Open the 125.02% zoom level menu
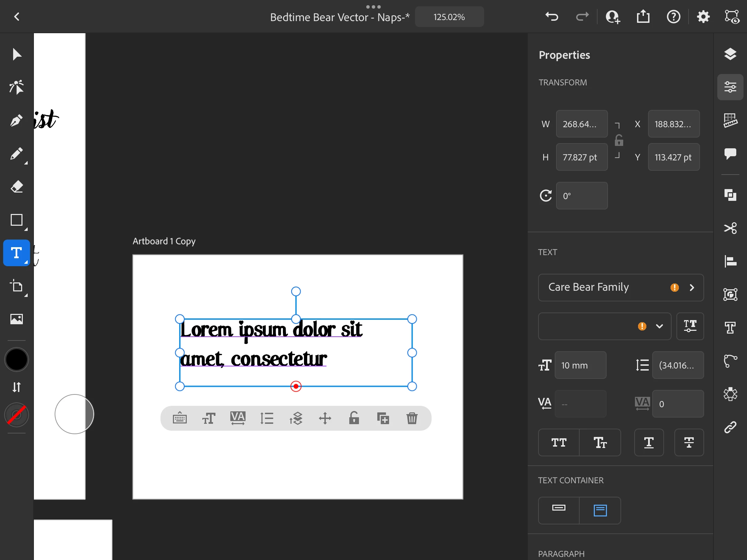The image size is (747, 560). click(x=449, y=17)
